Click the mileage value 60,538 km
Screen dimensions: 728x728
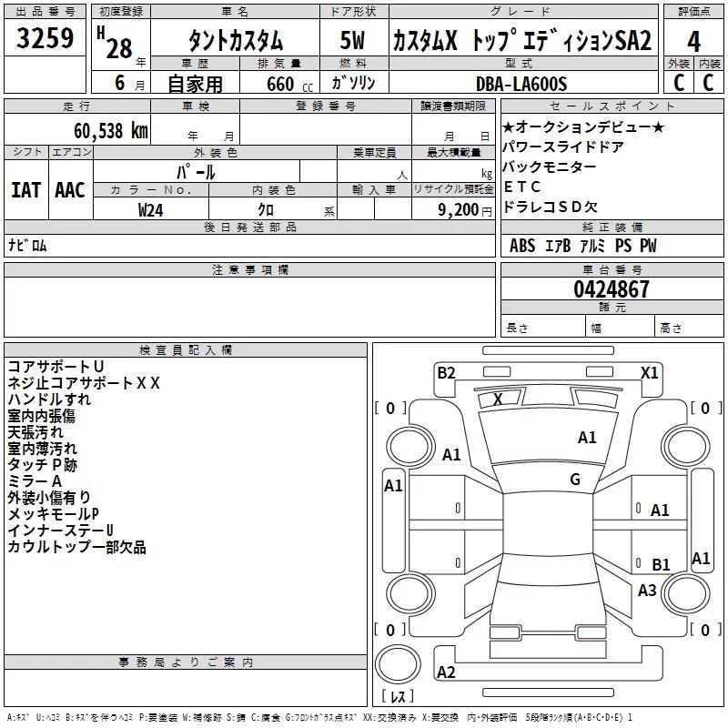(x=100, y=132)
